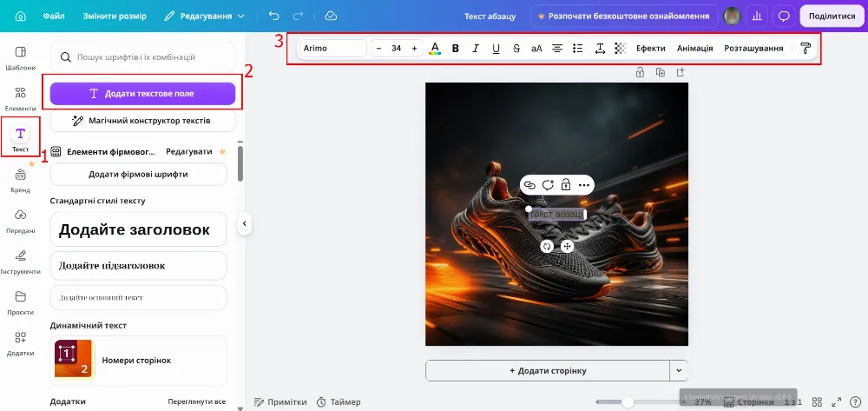Click the Поділитися button
Screen dimensions: 868x411
coord(832,16)
